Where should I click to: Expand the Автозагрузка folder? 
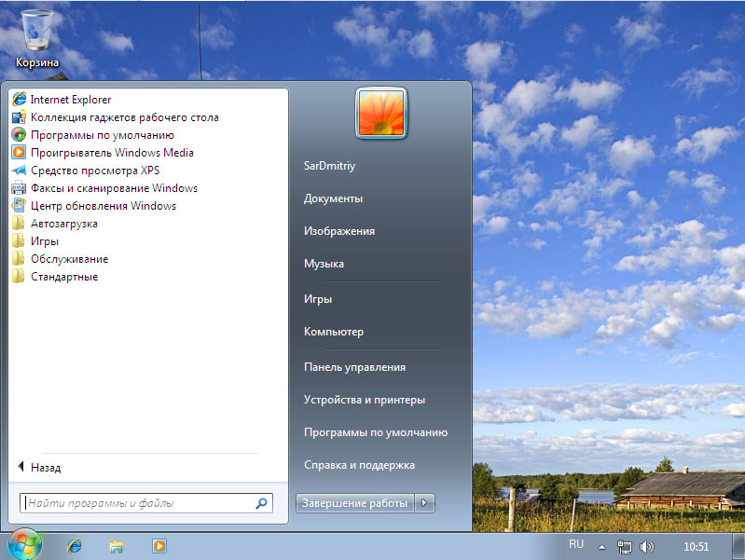click(x=63, y=224)
